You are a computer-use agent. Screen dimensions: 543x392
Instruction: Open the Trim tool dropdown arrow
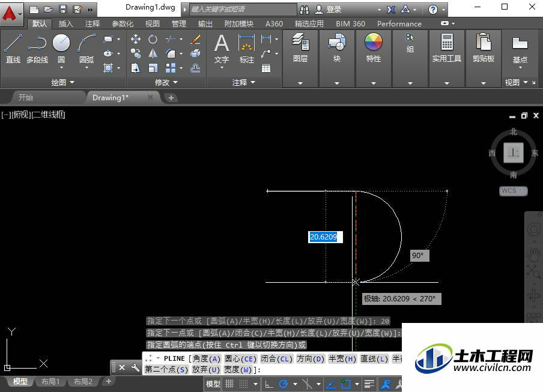pyautogui.click(x=181, y=39)
